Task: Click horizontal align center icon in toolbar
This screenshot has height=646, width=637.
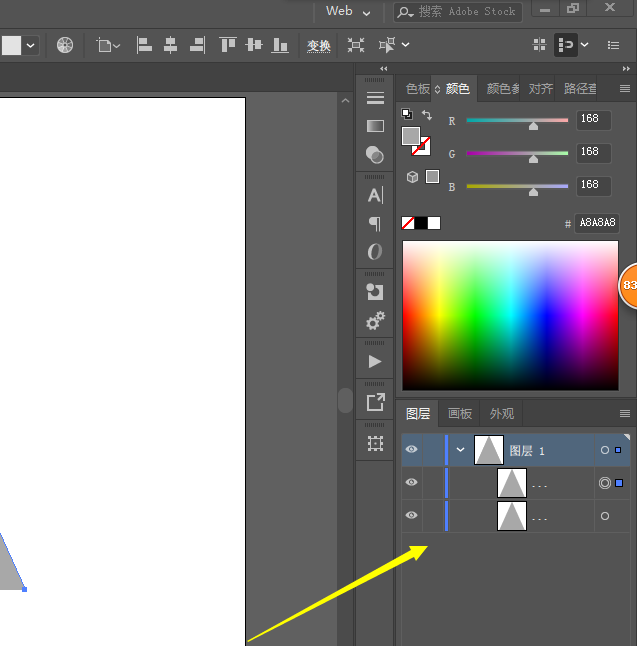Action: pyautogui.click(x=170, y=45)
